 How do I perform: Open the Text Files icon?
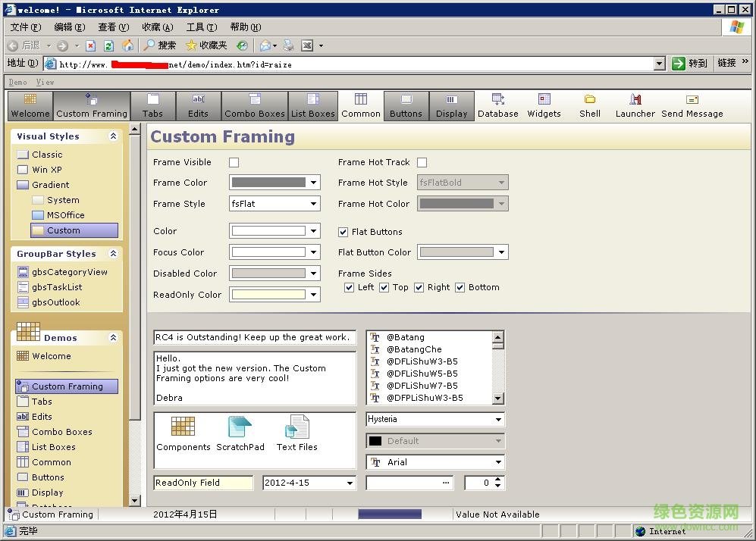[x=296, y=432]
